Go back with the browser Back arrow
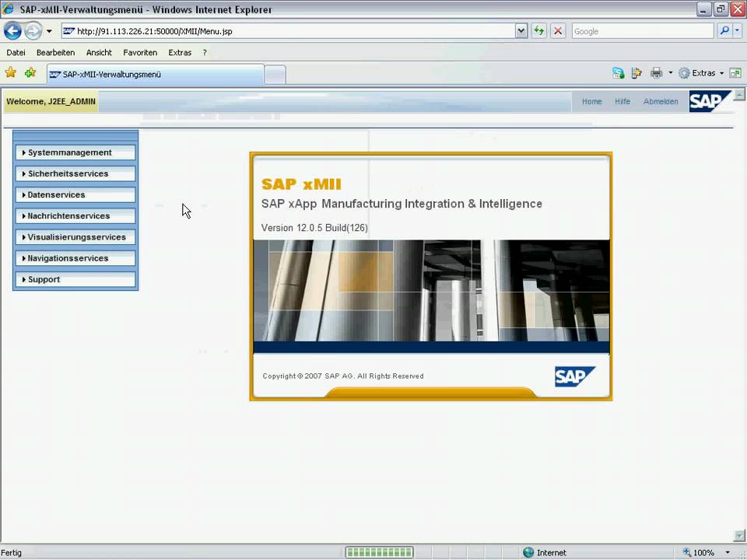The height and width of the screenshot is (560, 747). [13, 31]
